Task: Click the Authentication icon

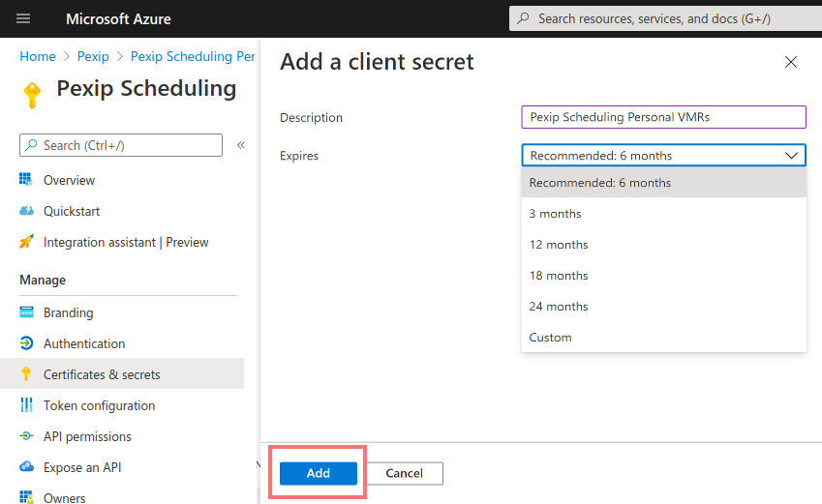Action: pos(26,343)
